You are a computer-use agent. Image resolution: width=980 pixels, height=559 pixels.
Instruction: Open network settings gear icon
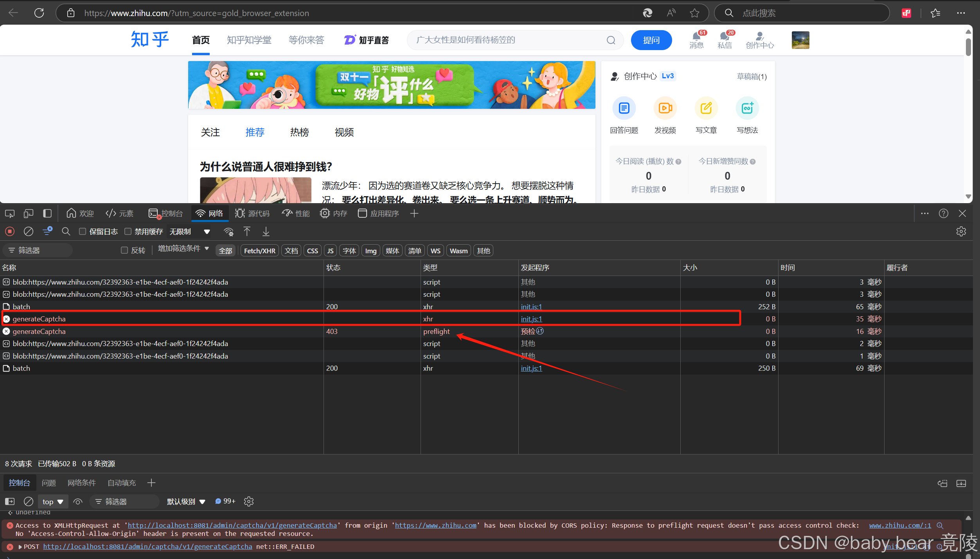point(961,232)
